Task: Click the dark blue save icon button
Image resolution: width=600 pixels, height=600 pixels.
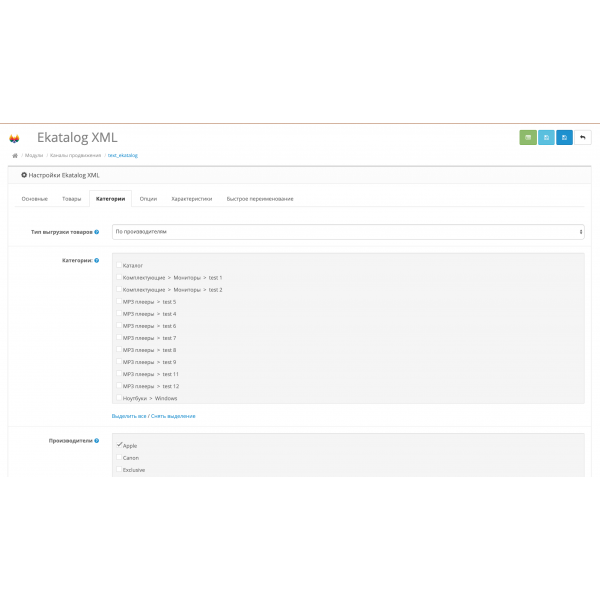Action: tap(564, 137)
